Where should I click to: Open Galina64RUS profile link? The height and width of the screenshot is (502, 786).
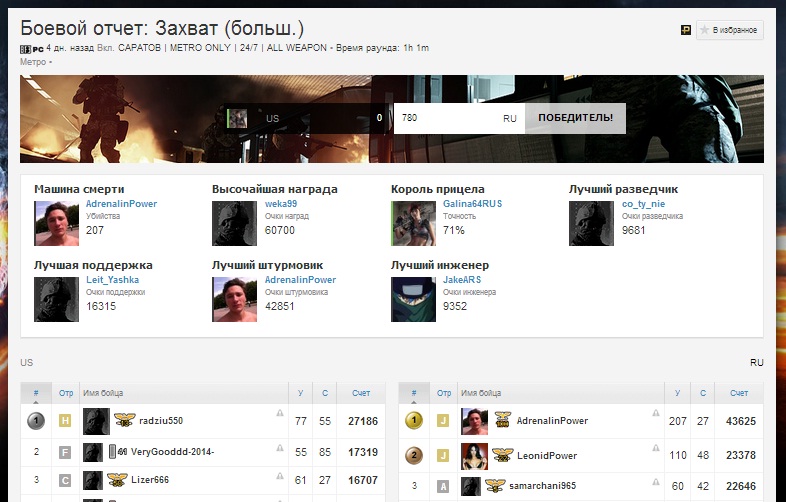472,204
